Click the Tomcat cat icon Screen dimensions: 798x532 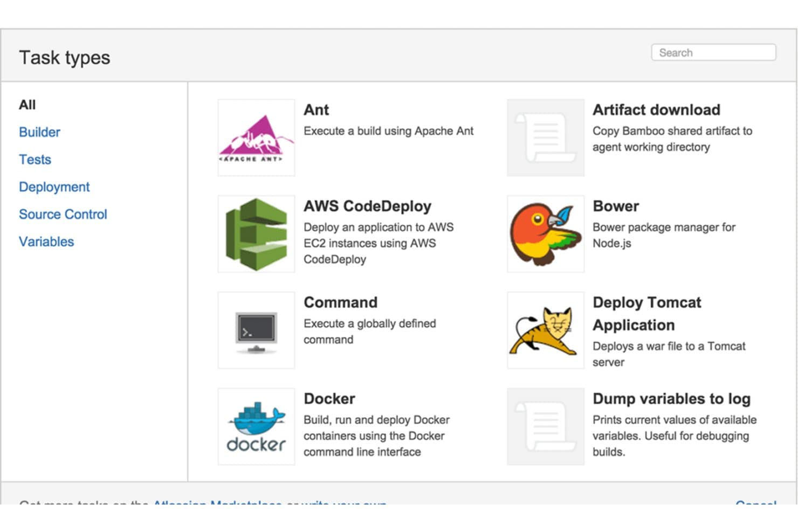coord(546,330)
